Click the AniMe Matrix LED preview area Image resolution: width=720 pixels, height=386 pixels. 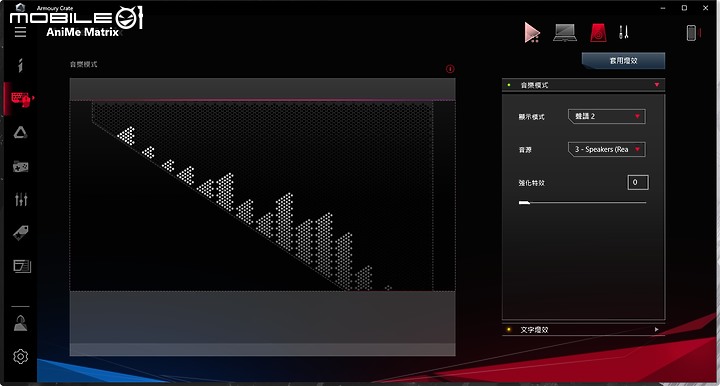coord(262,196)
